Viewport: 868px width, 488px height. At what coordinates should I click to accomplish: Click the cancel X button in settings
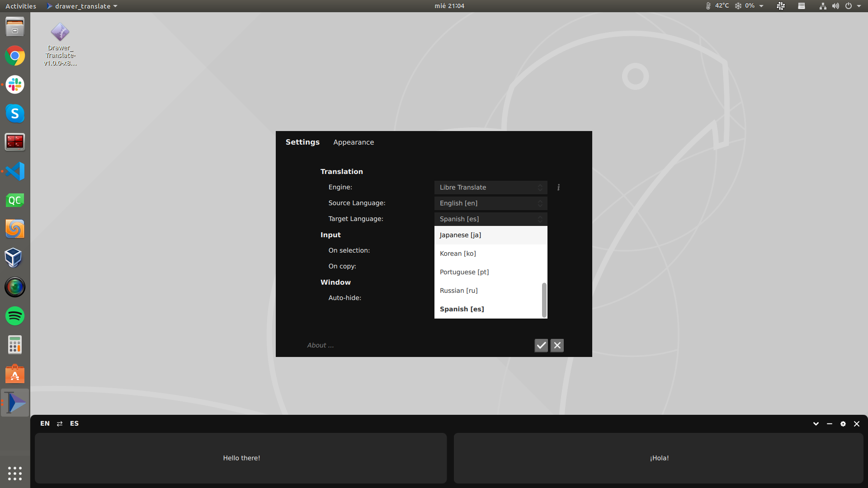coord(557,344)
